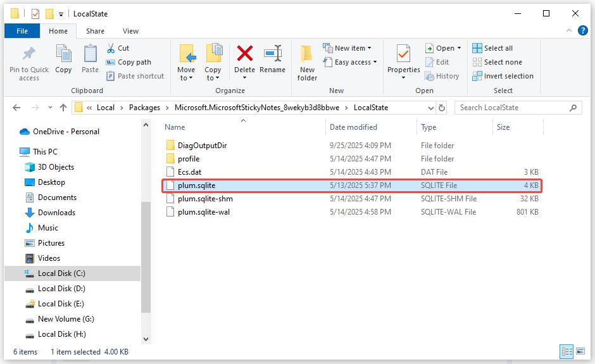
Task: Select the plum.sqlite-shm file
Action: pyautogui.click(x=205, y=199)
